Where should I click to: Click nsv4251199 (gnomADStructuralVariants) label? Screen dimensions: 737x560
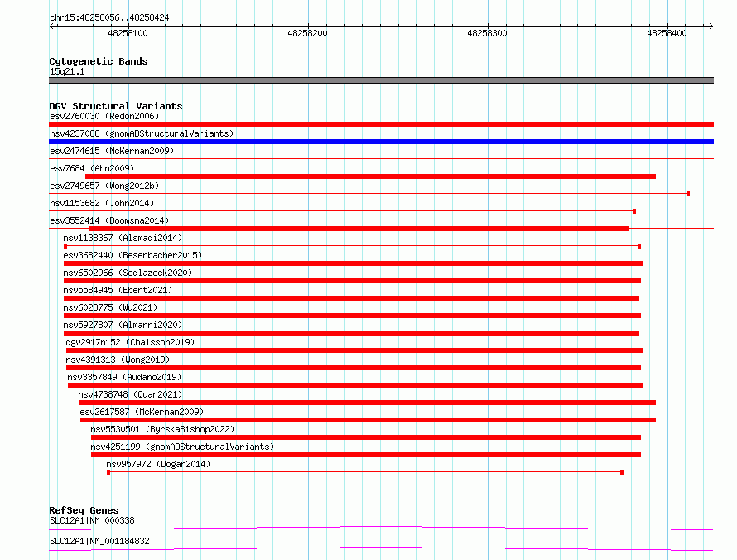coord(182,447)
